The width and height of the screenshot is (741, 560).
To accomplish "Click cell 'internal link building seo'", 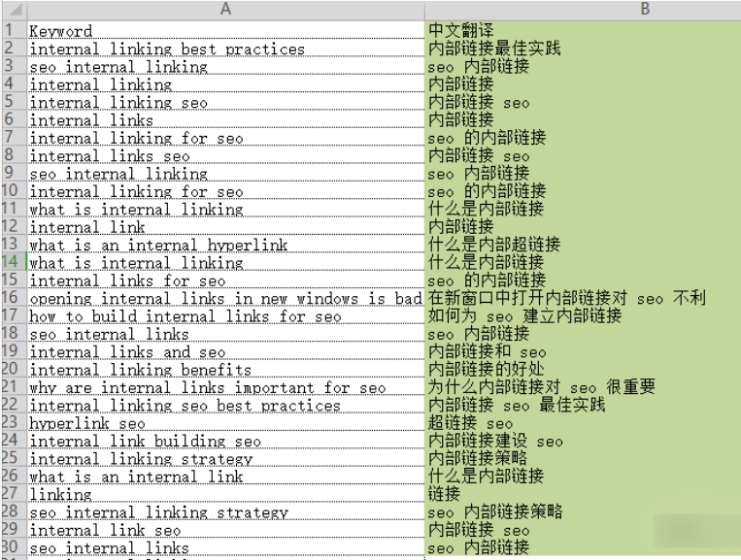I will (x=225, y=440).
